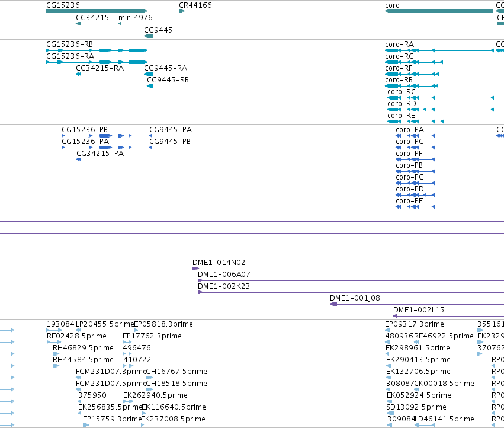Click the CG15236-PA protein label
The width and height of the screenshot is (504, 428).
point(85,142)
